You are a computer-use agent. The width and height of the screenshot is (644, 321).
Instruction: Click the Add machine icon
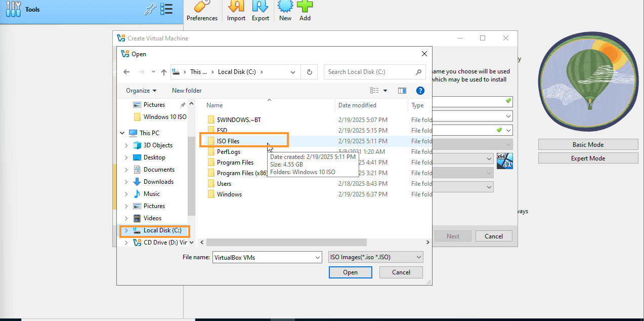(x=305, y=11)
